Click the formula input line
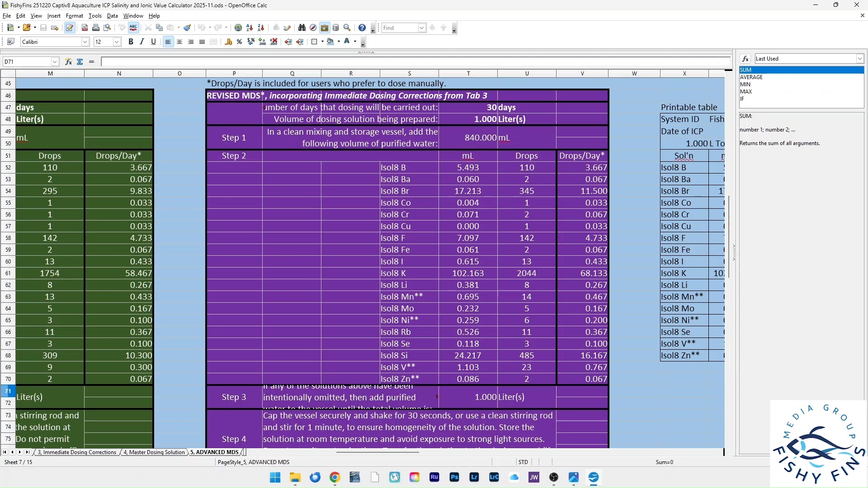 [415, 61]
